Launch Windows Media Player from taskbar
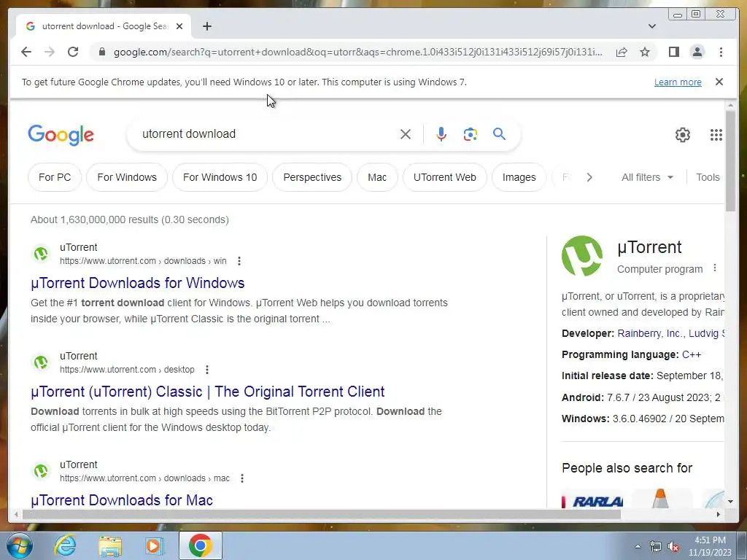The image size is (747, 560). (155, 545)
